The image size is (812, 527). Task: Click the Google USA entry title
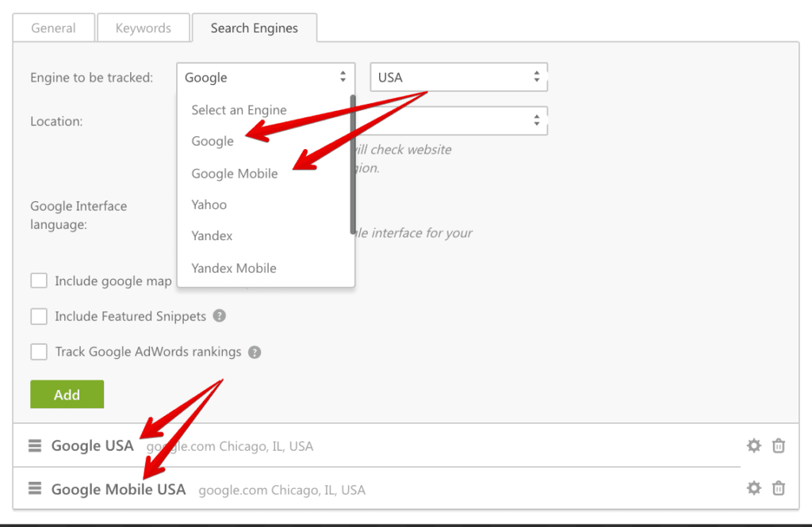pyautogui.click(x=92, y=445)
